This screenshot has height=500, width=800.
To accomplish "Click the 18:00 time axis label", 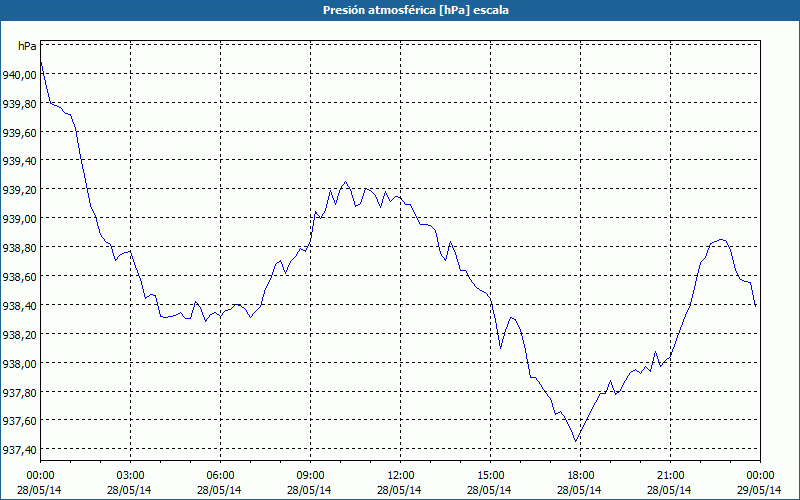I will coord(581,476).
